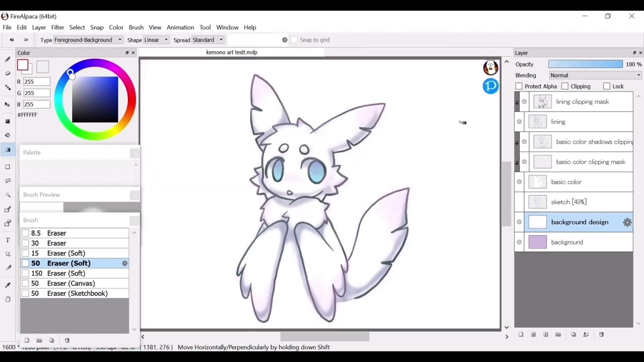The image size is (644, 362).
Task: Select the Select Eraser tool
Action: tap(8, 224)
